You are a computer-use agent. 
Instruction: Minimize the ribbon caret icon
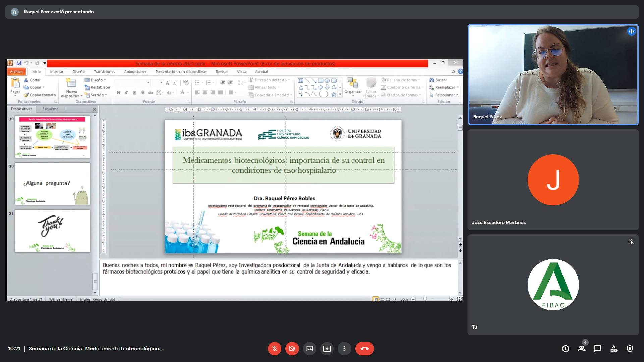coord(453,72)
